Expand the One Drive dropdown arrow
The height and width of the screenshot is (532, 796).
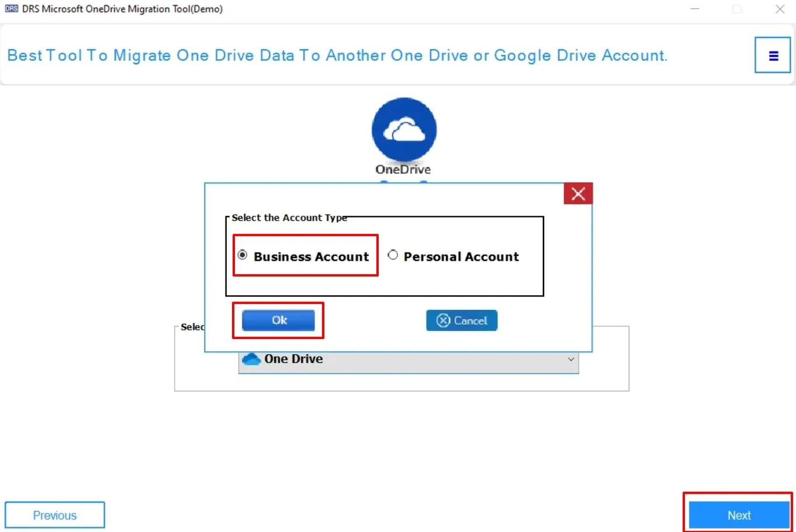571,359
